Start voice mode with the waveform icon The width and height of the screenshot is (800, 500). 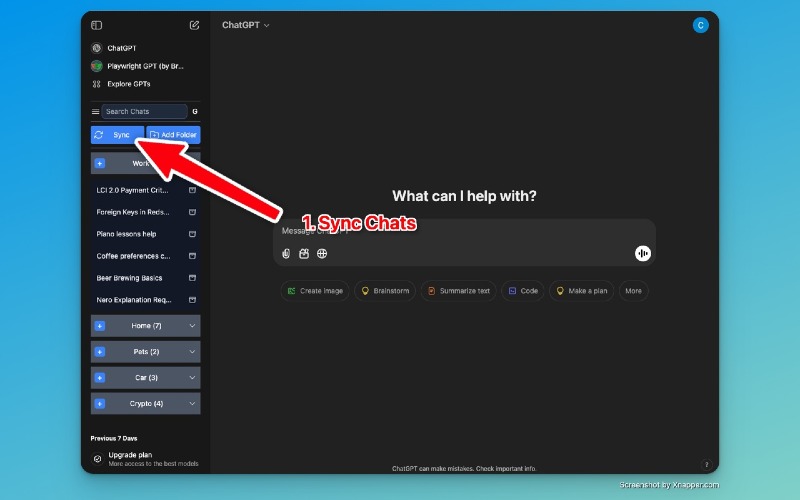click(643, 254)
